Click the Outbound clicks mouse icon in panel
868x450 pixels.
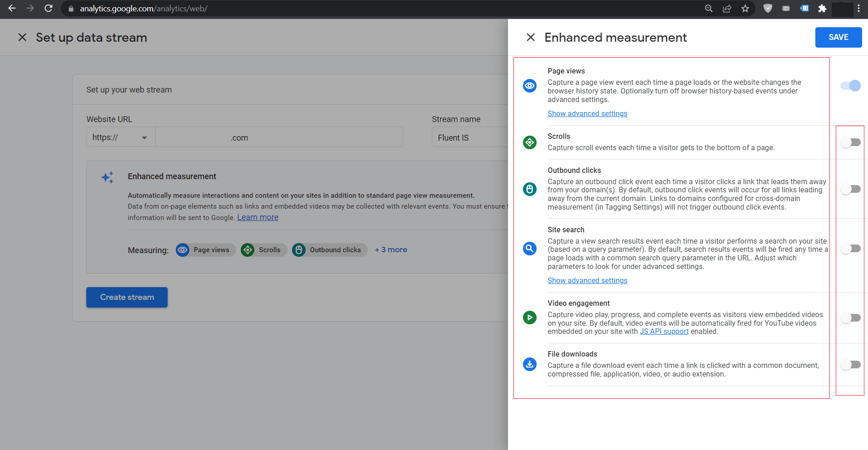coord(529,189)
